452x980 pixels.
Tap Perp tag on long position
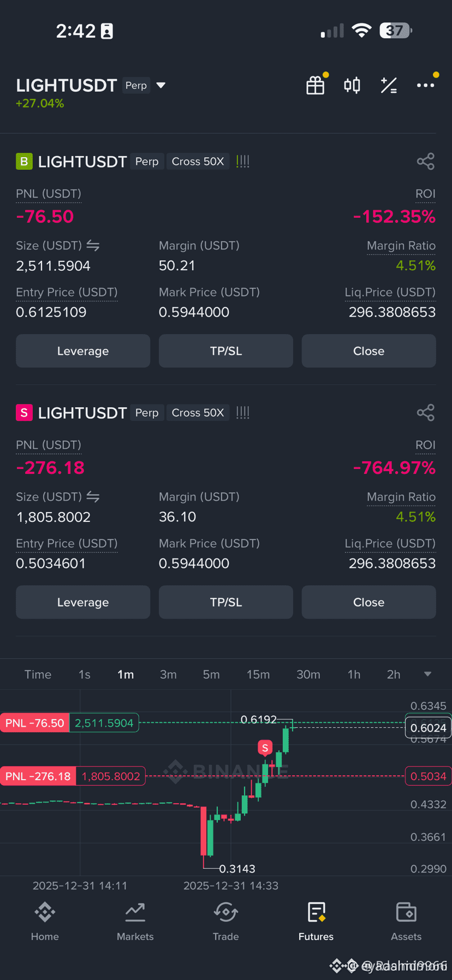point(147,162)
